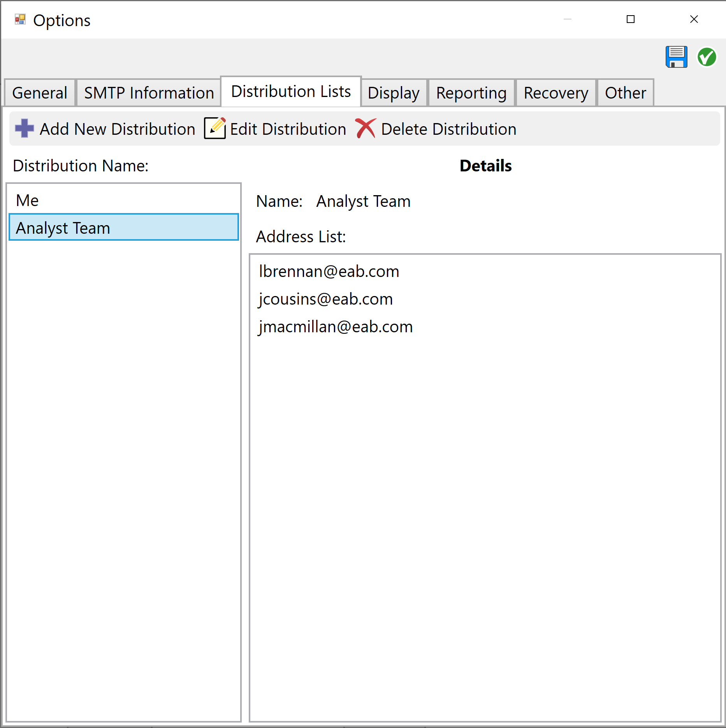Minimize the Options window
The image size is (726, 728).
568,19
